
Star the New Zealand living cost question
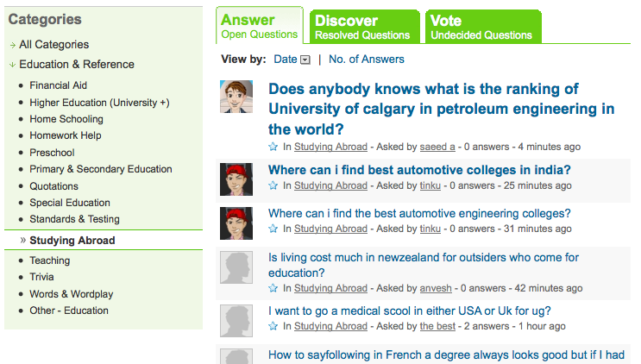coord(273,288)
